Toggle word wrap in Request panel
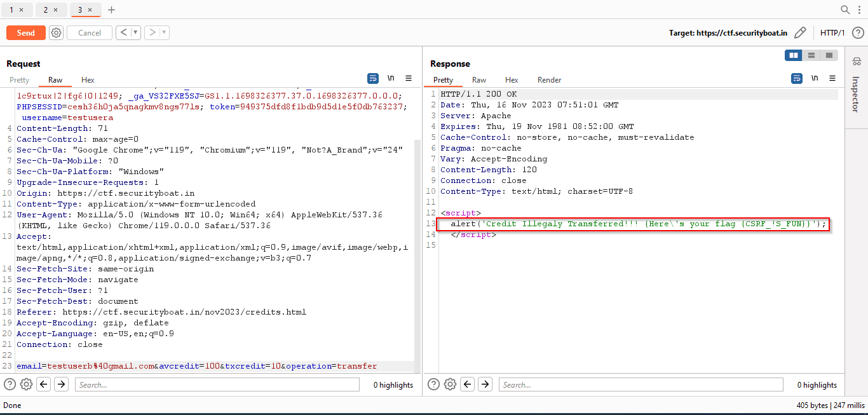 pyautogui.click(x=373, y=79)
